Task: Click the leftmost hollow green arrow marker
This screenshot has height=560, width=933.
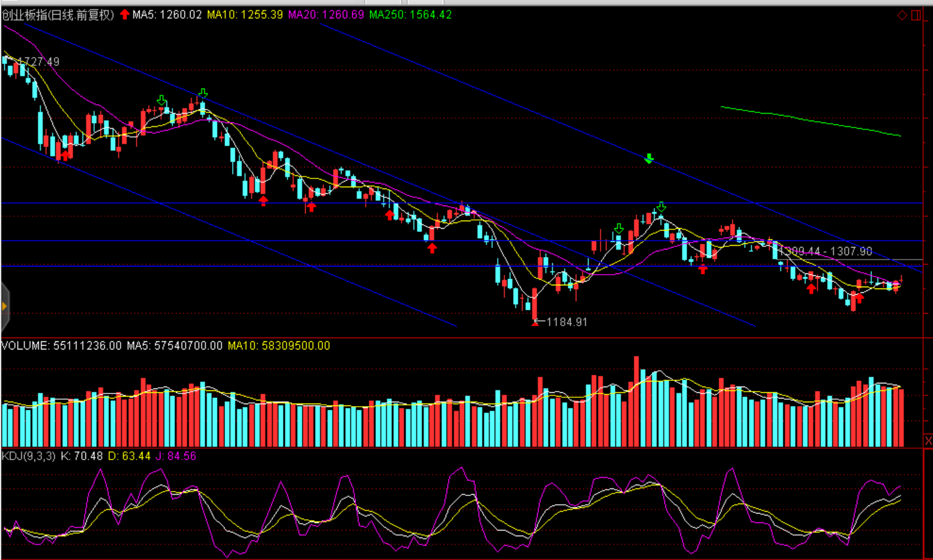Action: (162, 101)
